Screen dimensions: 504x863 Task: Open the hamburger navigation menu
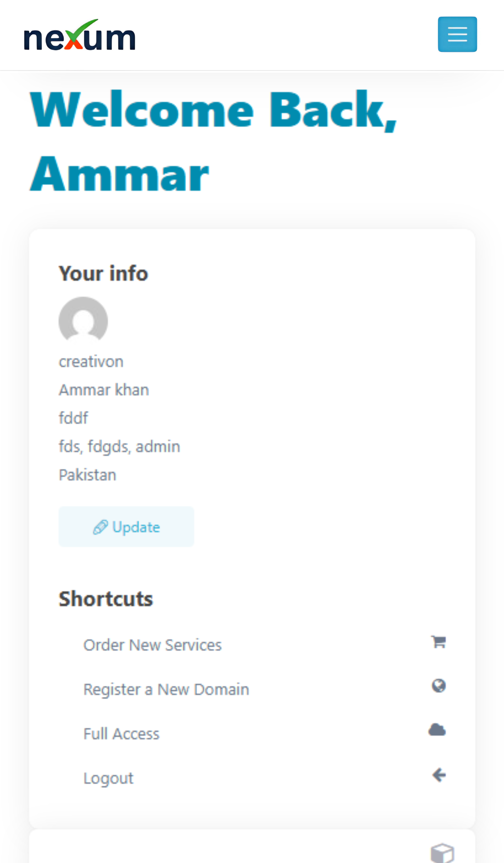457,34
